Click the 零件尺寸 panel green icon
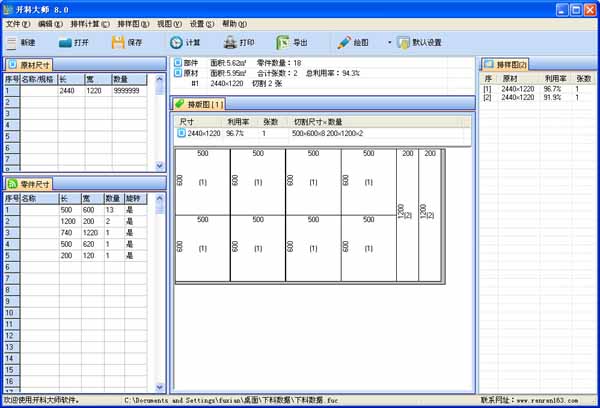The height and width of the screenshot is (408, 600). (12, 184)
